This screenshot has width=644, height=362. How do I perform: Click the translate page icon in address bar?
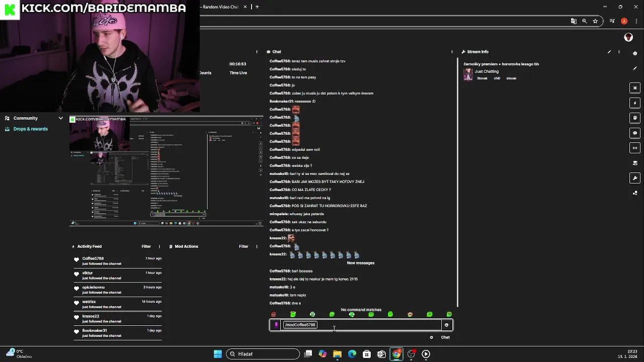tap(574, 21)
